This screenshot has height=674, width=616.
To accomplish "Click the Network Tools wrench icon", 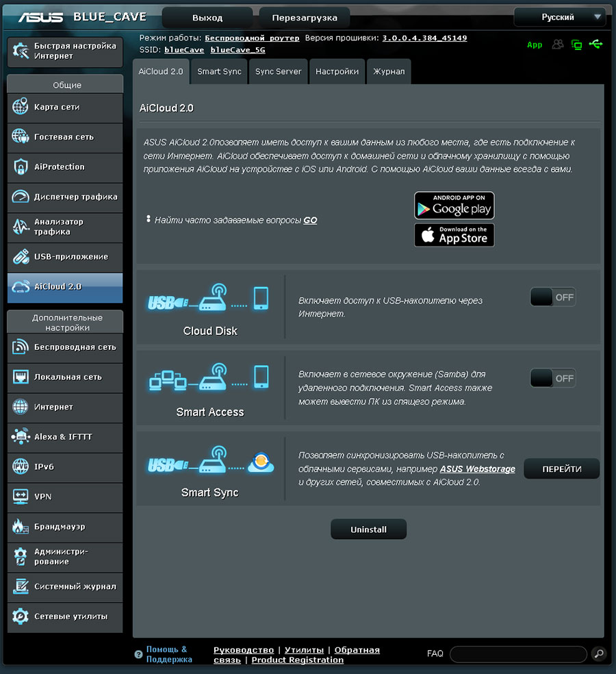I will (20, 616).
